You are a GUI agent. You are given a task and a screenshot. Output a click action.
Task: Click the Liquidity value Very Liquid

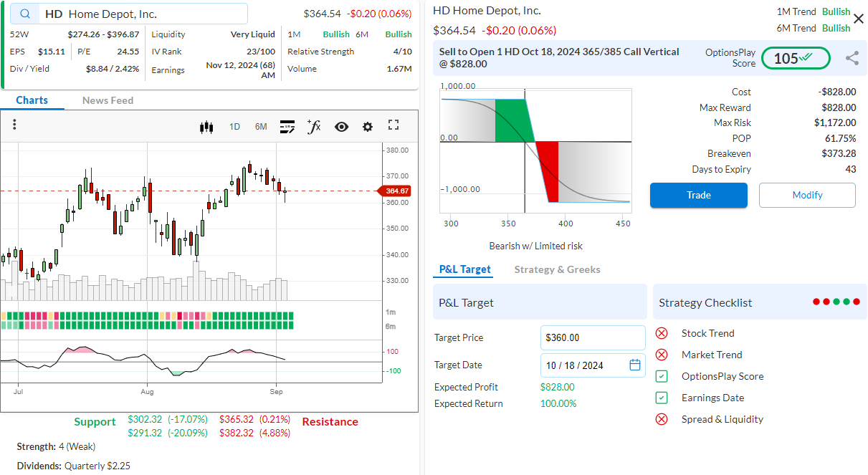click(253, 34)
